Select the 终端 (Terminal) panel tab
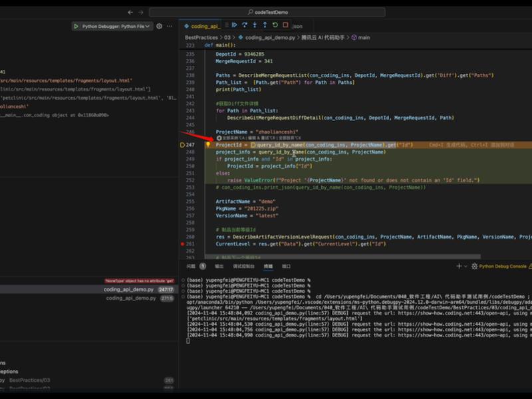 (x=268, y=267)
